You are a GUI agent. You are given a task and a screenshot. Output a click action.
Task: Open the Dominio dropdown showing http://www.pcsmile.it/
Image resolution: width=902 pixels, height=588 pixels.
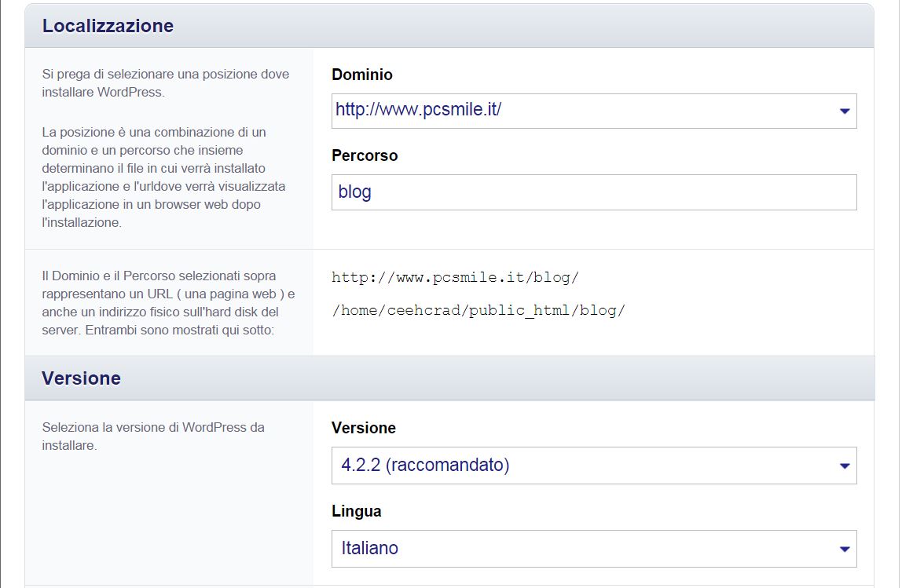click(594, 111)
